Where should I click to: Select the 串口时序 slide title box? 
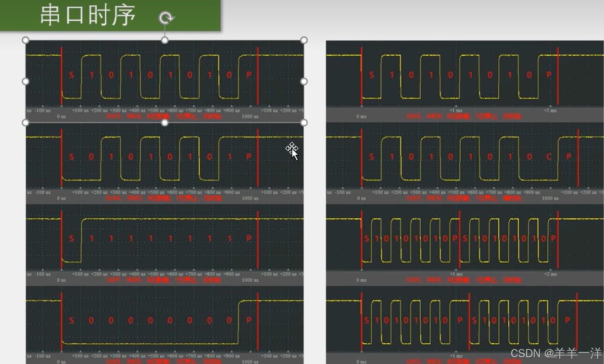(110, 15)
